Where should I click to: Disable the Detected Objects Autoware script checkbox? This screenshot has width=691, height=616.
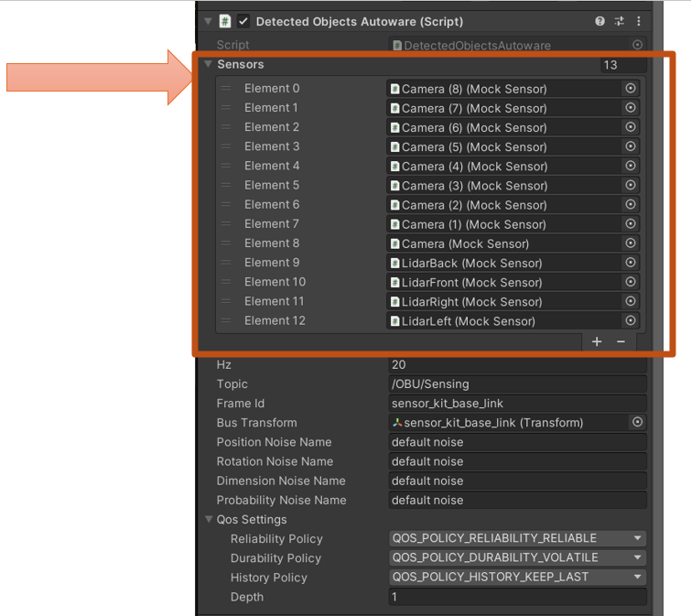click(x=243, y=21)
